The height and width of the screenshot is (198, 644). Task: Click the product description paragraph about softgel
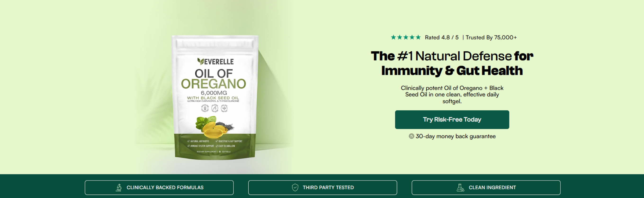point(452,94)
